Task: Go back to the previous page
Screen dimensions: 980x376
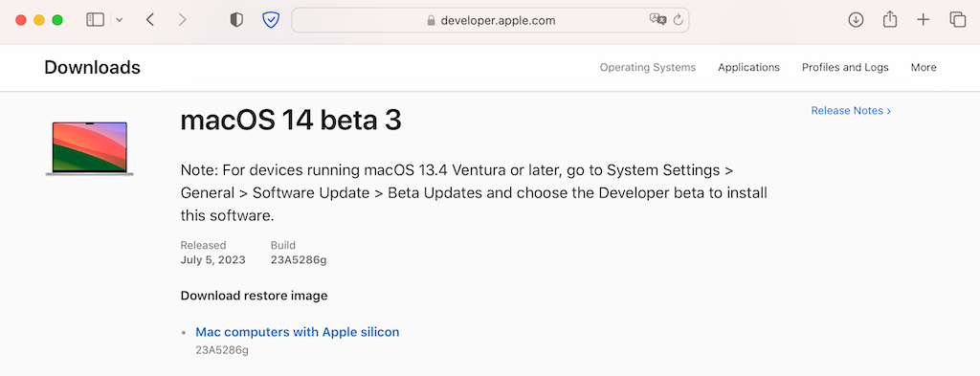Action: (150, 20)
